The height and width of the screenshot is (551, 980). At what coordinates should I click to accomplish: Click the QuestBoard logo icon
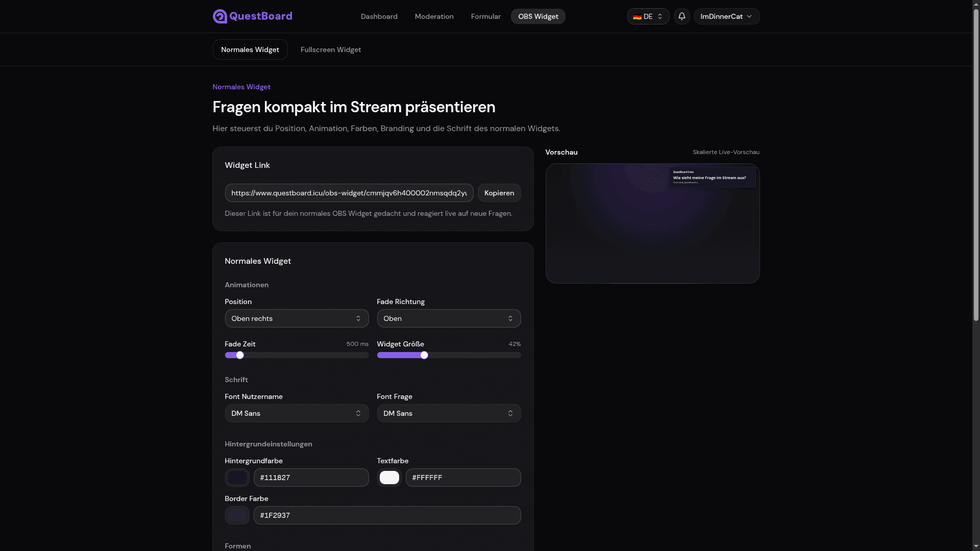pos(219,16)
